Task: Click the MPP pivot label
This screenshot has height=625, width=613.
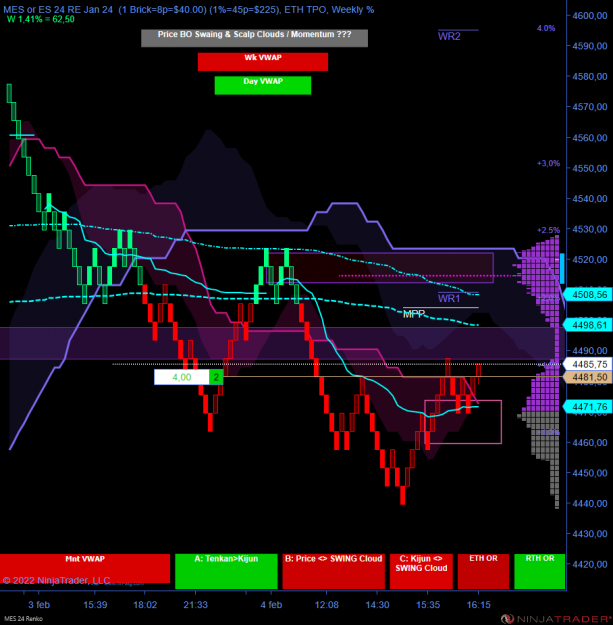Action: (414, 314)
